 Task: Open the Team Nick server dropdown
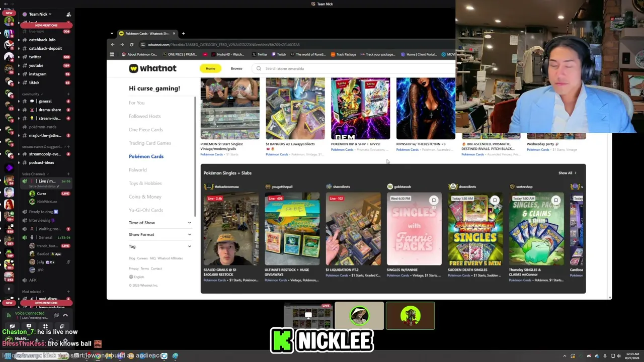pos(40,14)
